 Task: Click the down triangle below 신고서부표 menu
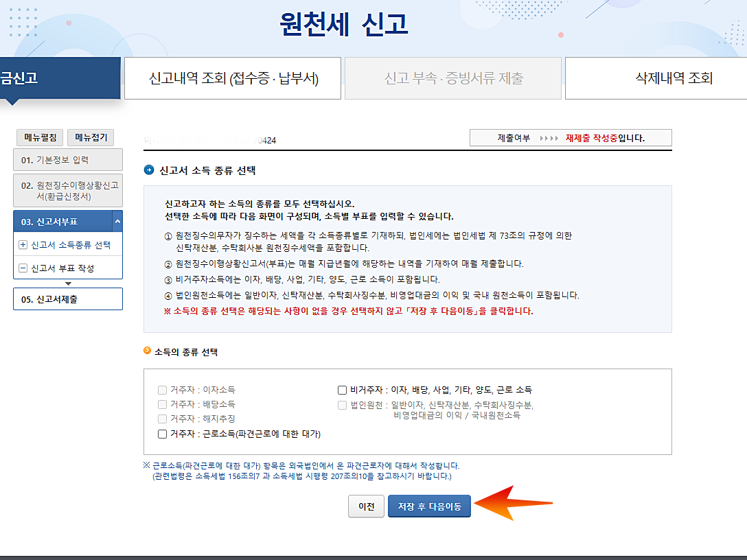pyautogui.click(x=68, y=283)
